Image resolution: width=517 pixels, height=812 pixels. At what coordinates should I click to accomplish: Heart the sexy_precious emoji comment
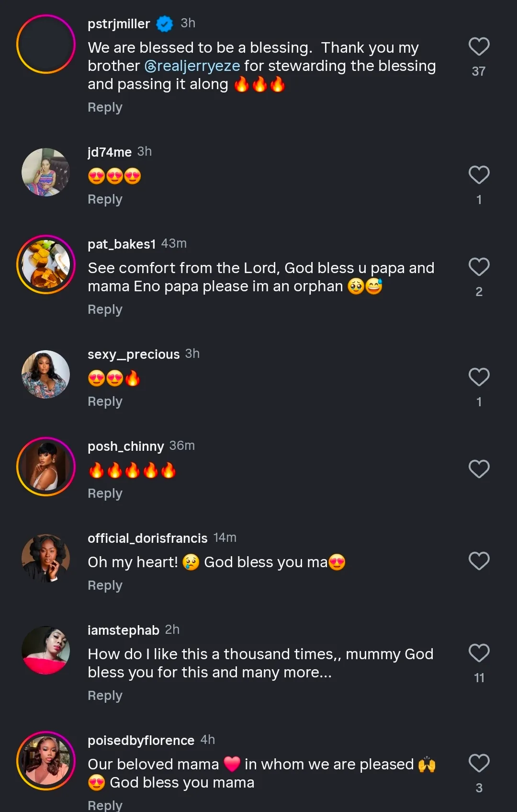pyautogui.click(x=479, y=377)
